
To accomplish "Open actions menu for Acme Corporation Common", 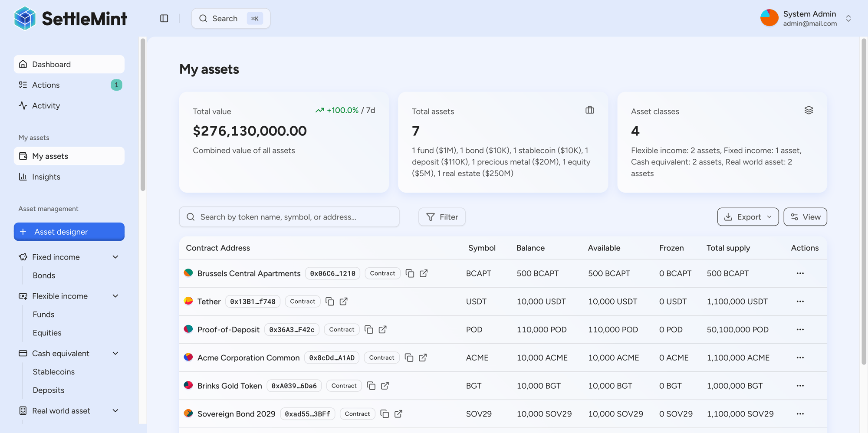I will (x=800, y=358).
